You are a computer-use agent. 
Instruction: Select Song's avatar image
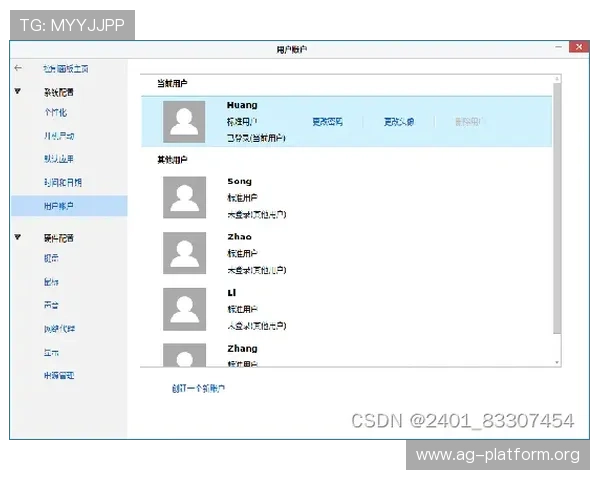184,198
